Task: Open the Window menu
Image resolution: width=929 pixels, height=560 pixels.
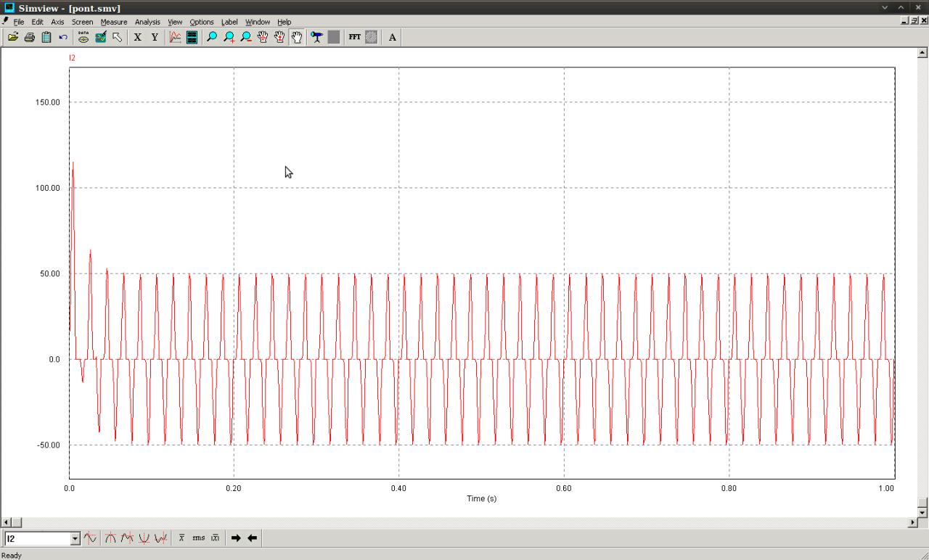Action: [258, 22]
